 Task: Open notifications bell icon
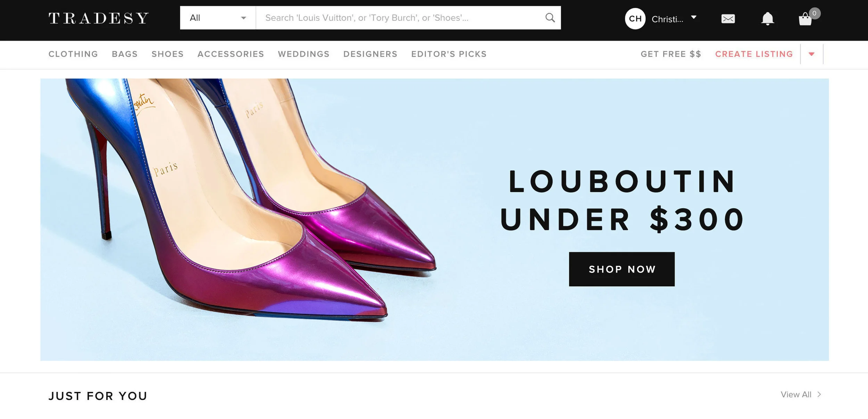(767, 18)
